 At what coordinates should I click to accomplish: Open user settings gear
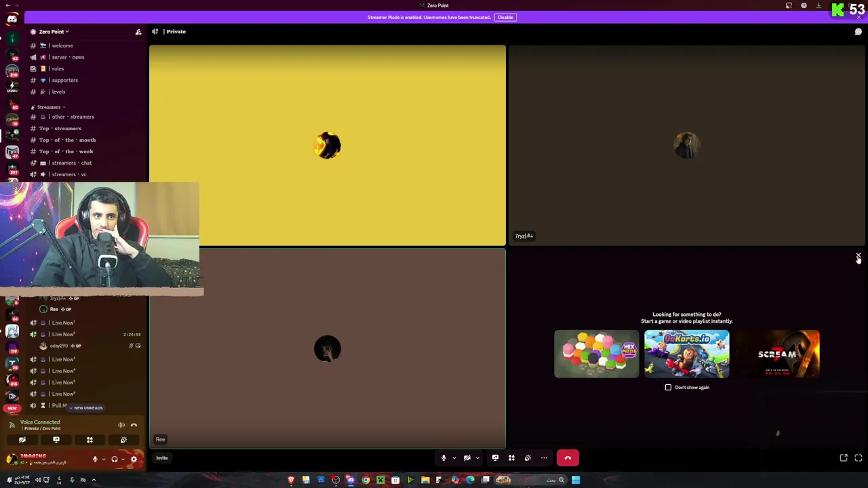click(134, 460)
